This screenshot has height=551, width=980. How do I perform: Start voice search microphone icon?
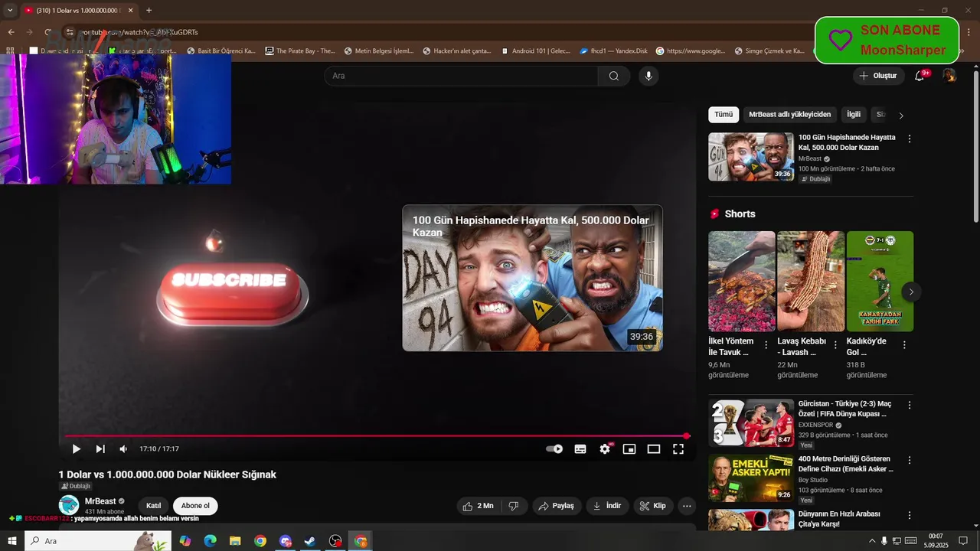[648, 76]
